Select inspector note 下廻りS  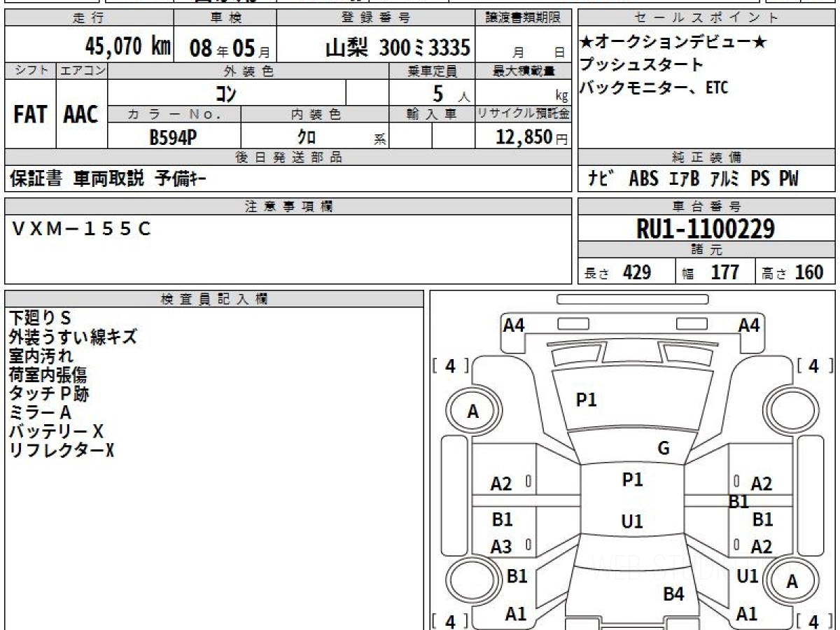coord(40,318)
